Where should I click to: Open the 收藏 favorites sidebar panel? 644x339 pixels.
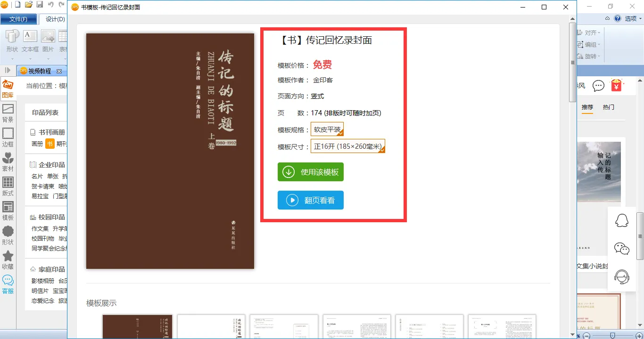[x=8, y=260]
